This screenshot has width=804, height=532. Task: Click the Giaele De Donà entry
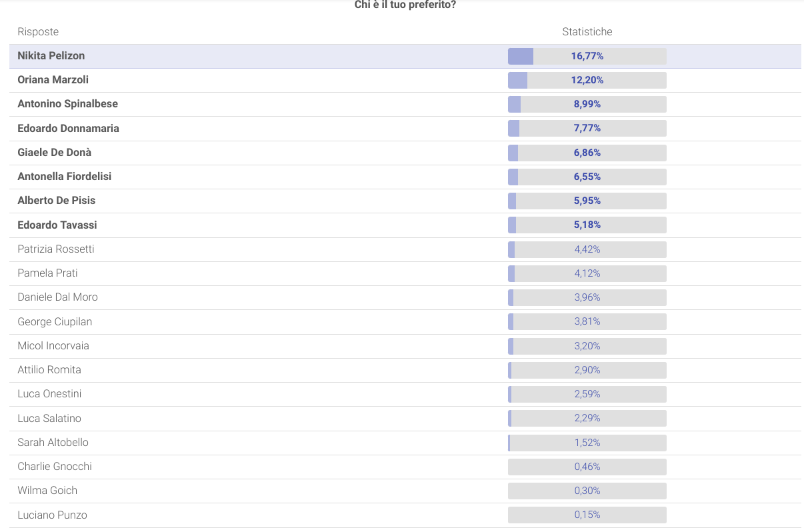pos(55,153)
